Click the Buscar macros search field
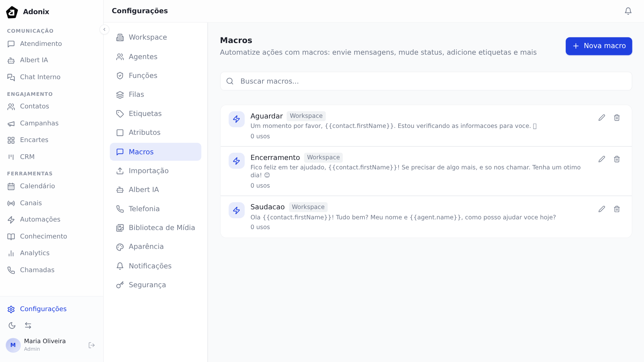This screenshot has height=362, width=644. coord(426,81)
